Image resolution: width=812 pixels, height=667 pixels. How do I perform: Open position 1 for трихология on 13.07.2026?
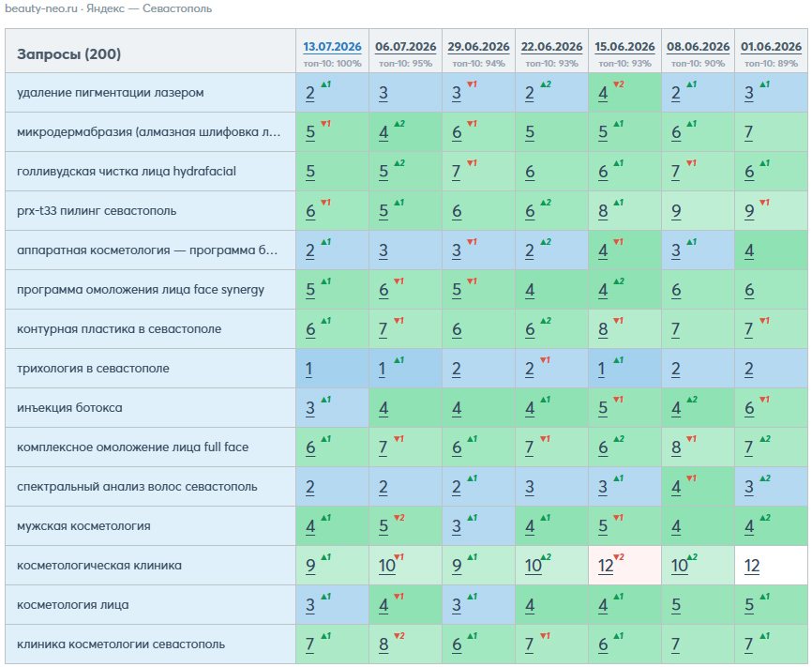click(x=308, y=369)
